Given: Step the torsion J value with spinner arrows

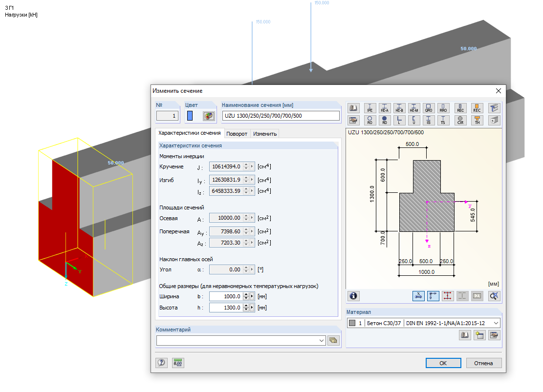Looking at the screenshot, I should (x=246, y=166).
